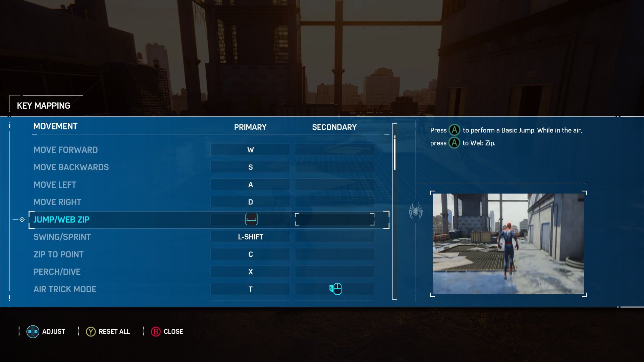The height and width of the screenshot is (362, 644).
Task: Select the ZIP TO POINT primary key
Action: pyautogui.click(x=250, y=255)
